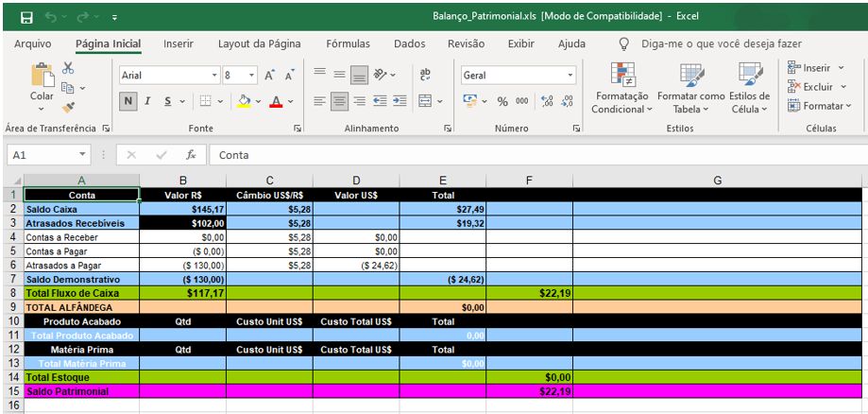This screenshot has width=868, height=414.
Task: Click the increase decimal places icon
Action: (547, 101)
